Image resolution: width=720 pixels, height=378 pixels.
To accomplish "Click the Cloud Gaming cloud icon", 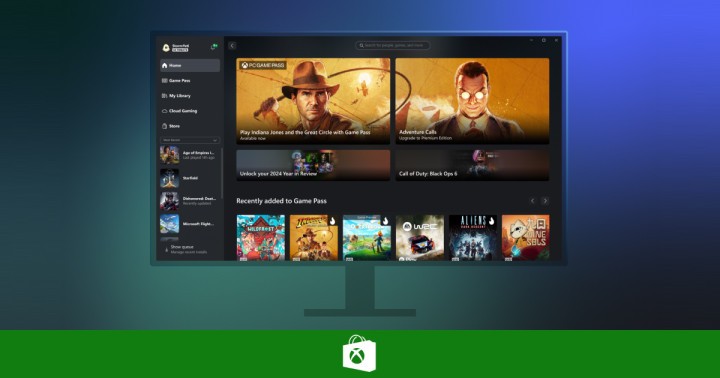I will (164, 111).
